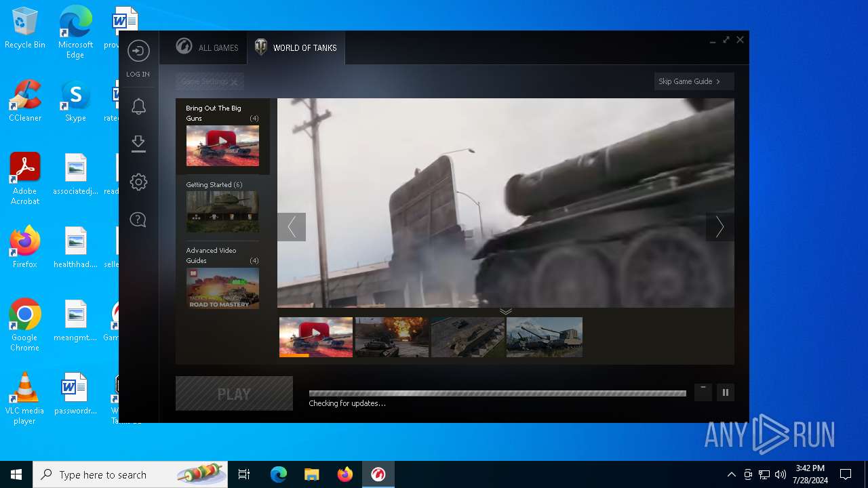Go to next video with right arrow

[x=719, y=227]
